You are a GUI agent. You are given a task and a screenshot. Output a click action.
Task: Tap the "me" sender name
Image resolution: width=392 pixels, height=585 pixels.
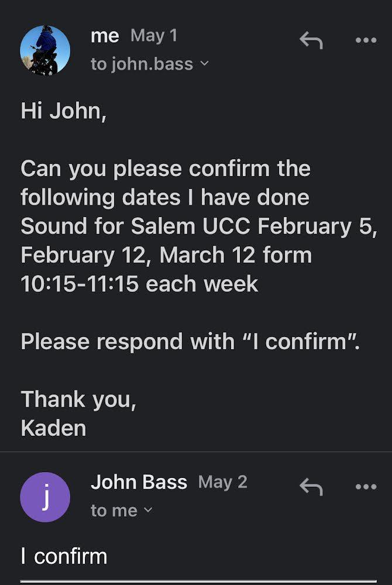pyautogui.click(x=105, y=36)
